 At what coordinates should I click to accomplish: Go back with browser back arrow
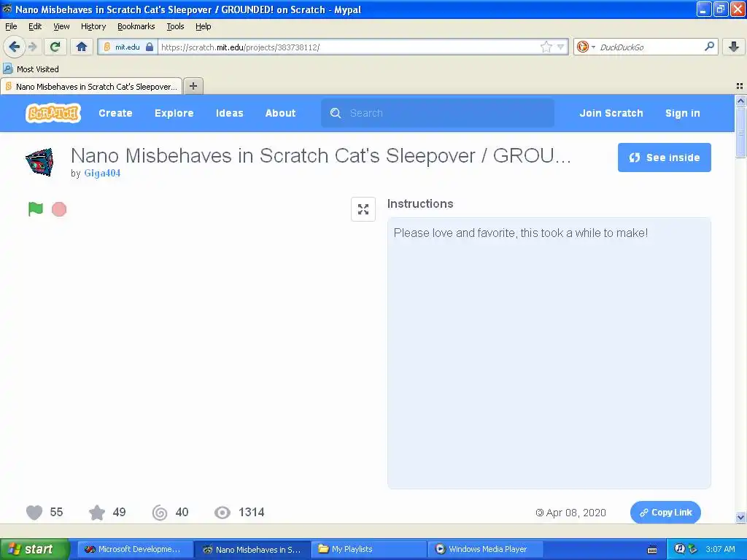15,47
